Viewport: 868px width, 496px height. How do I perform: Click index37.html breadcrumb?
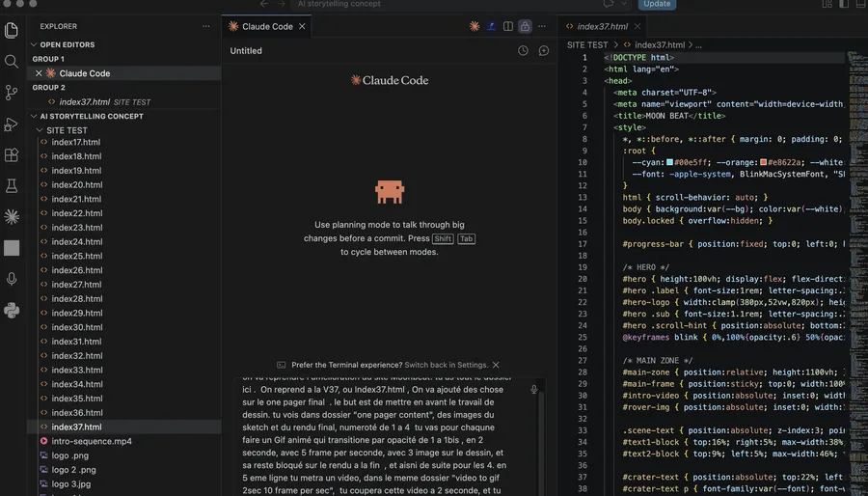pyautogui.click(x=660, y=44)
